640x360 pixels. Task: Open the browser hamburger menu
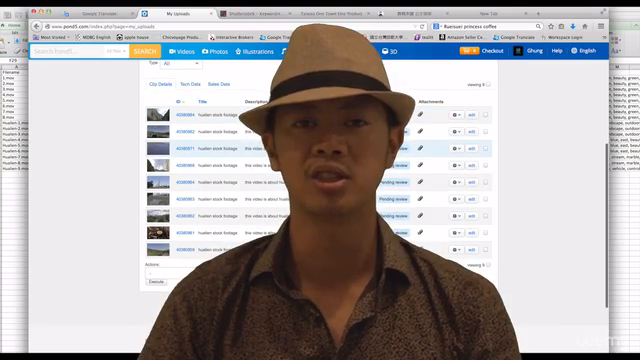tap(601, 26)
